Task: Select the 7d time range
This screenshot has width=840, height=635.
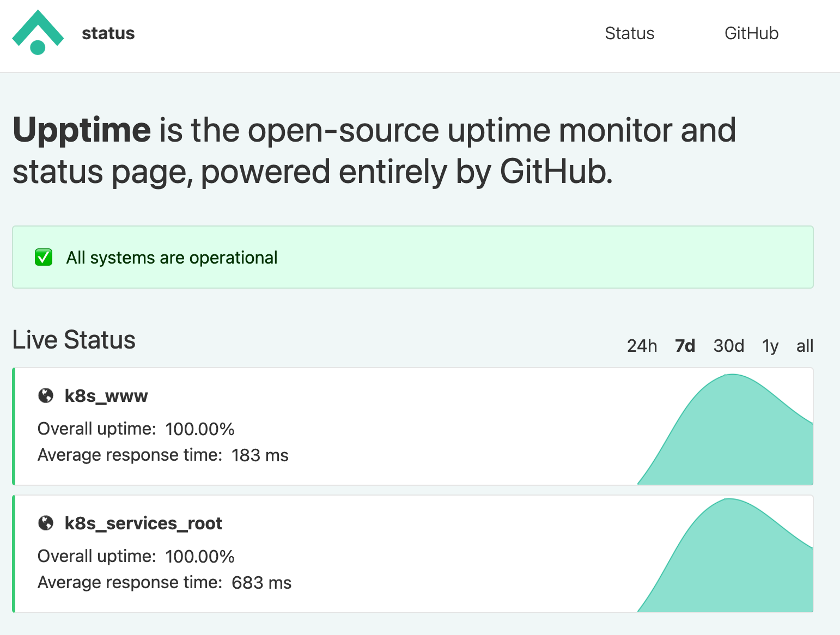Action: point(685,346)
